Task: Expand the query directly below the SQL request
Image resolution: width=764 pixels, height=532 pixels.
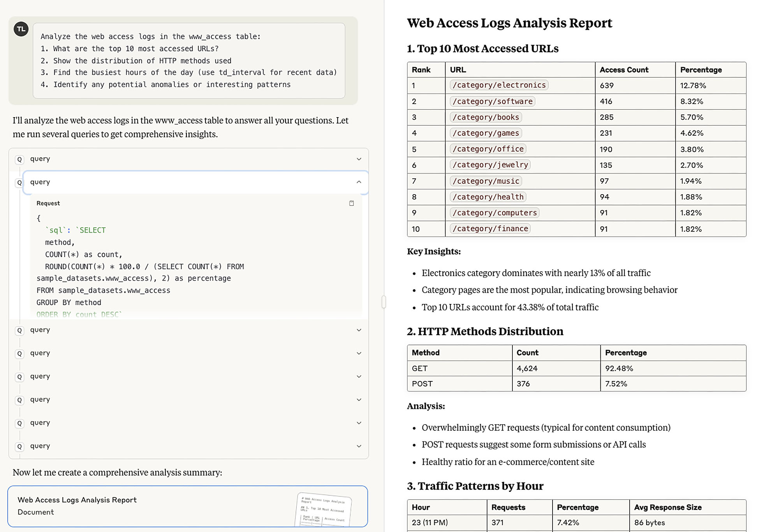Action: pos(359,330)
